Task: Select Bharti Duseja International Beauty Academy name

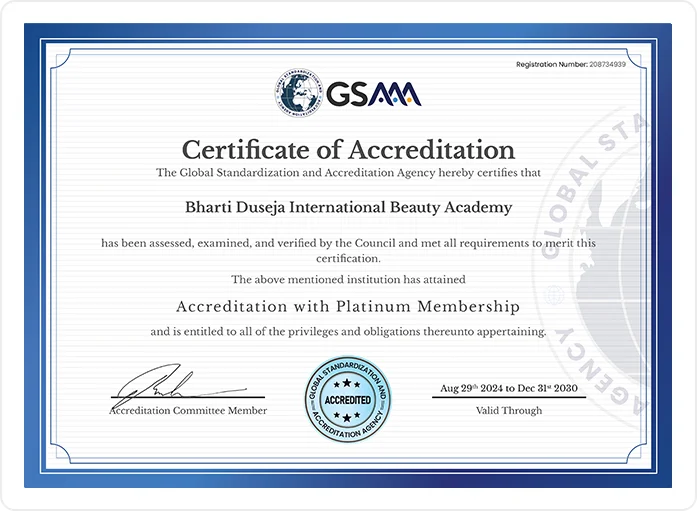Action: click(x=348, y=208)
